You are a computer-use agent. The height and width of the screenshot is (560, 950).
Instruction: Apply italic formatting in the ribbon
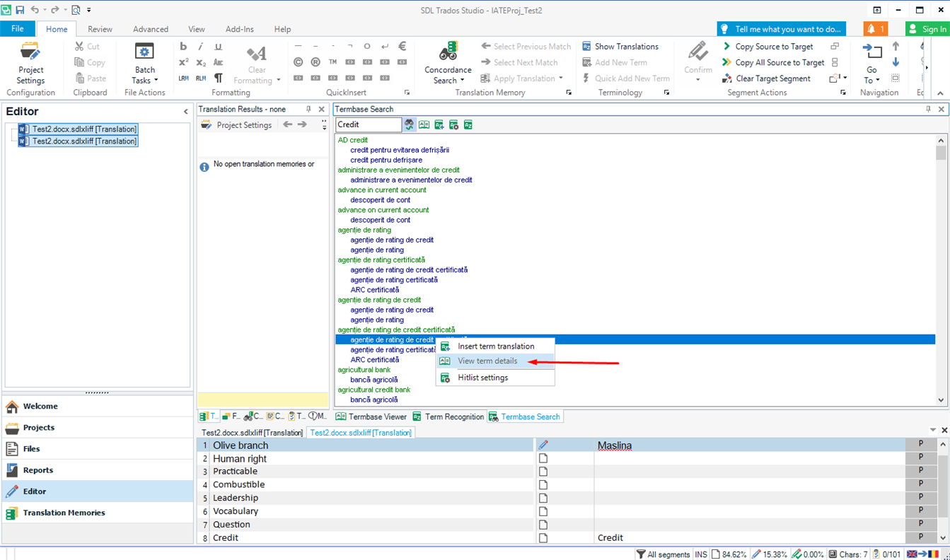tap(201, 47)
